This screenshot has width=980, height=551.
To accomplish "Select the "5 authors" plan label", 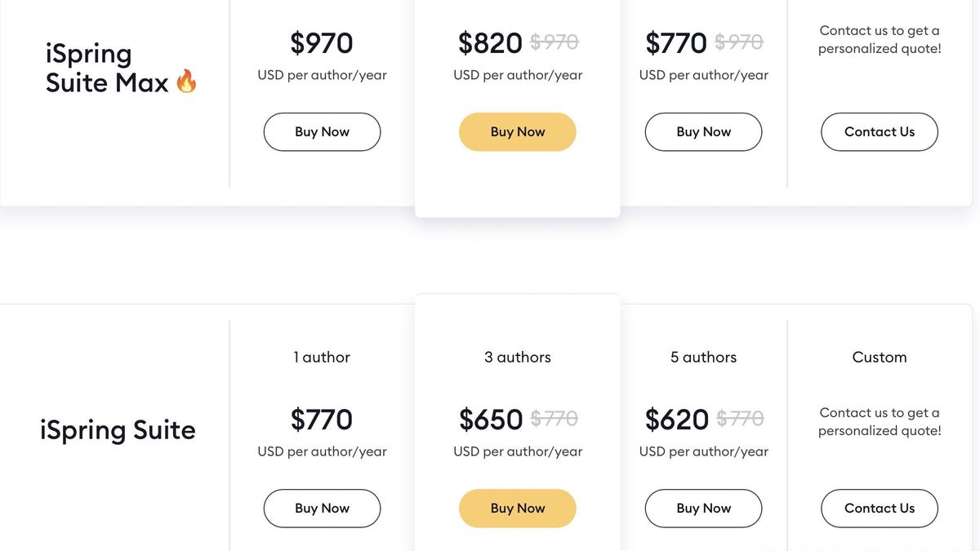I will click(x=703, y=357).
